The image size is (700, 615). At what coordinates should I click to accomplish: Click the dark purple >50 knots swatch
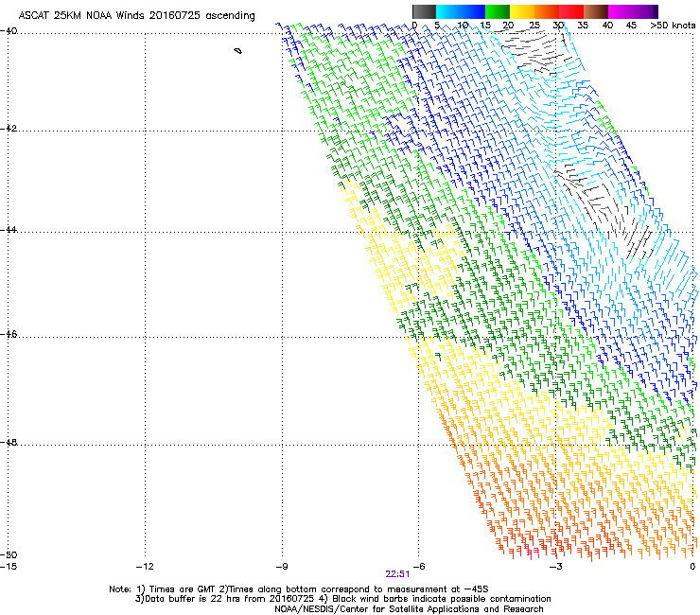tap(655, 11)
